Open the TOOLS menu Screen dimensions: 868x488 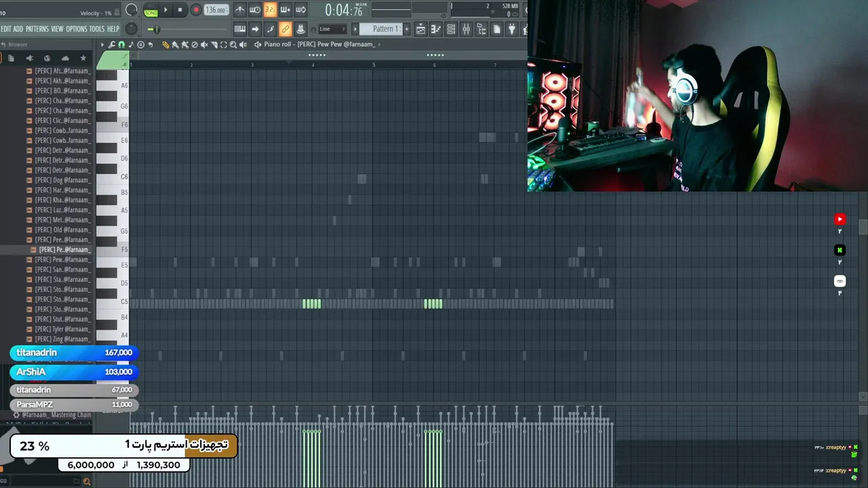coord(97,29)
